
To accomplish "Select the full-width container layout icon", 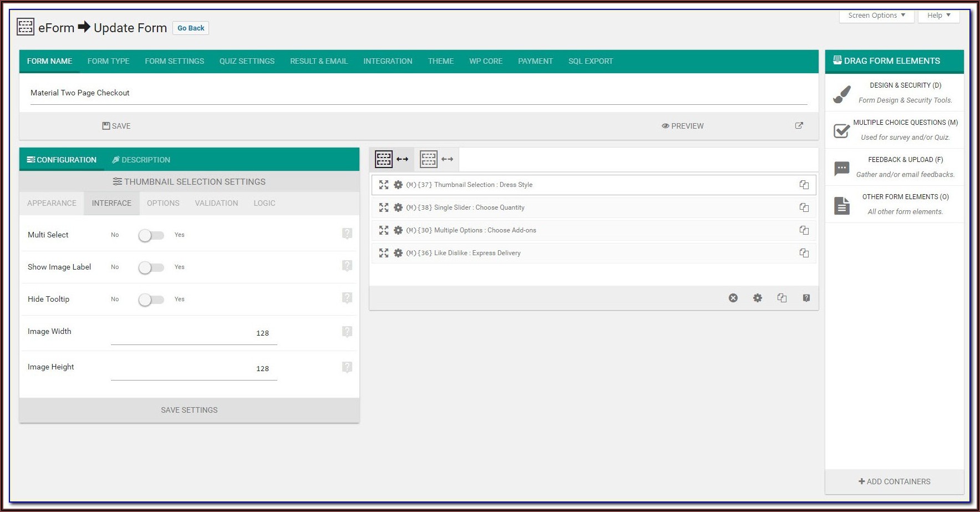I will pyautogui.click(x=391, y=159).
